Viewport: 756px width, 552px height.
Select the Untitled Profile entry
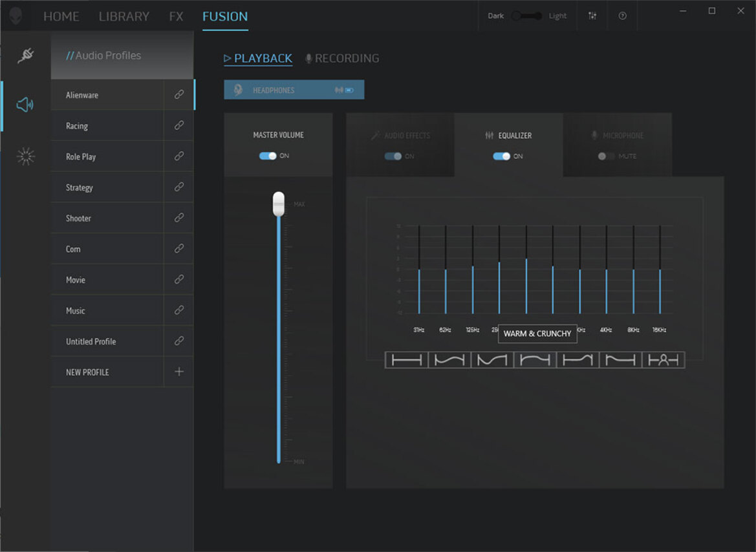[x=107, y=342]
